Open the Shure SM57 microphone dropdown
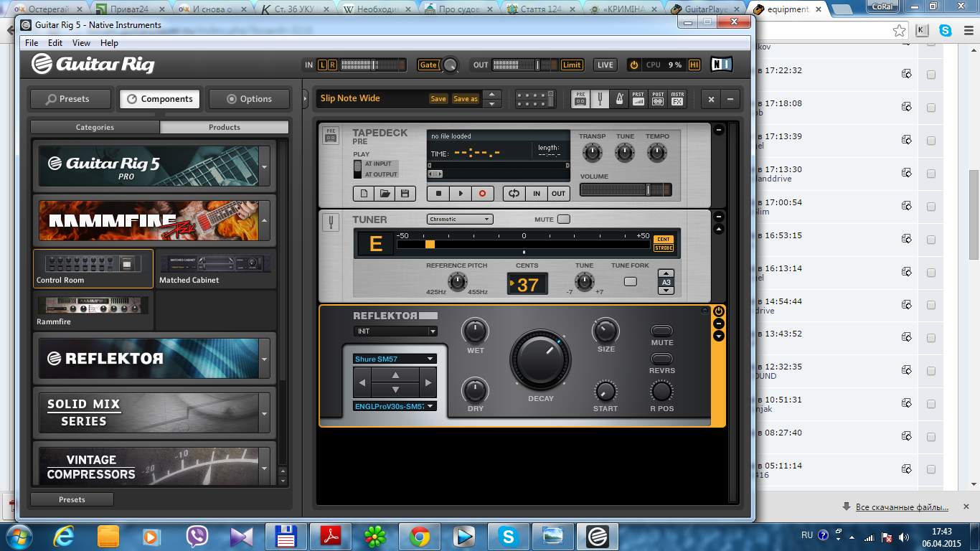 [x=395, y=359]
